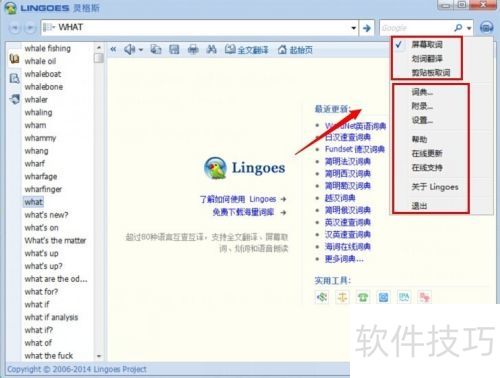Select 'whale fishing' in word list
500x378 pixels.
48,48
